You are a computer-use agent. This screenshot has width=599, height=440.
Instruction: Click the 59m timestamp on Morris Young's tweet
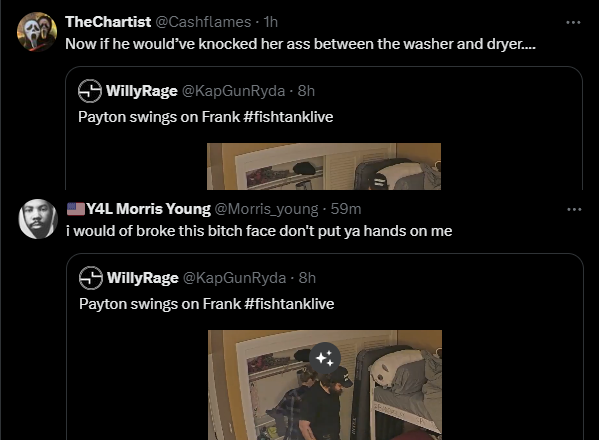[x=346, y=209]
